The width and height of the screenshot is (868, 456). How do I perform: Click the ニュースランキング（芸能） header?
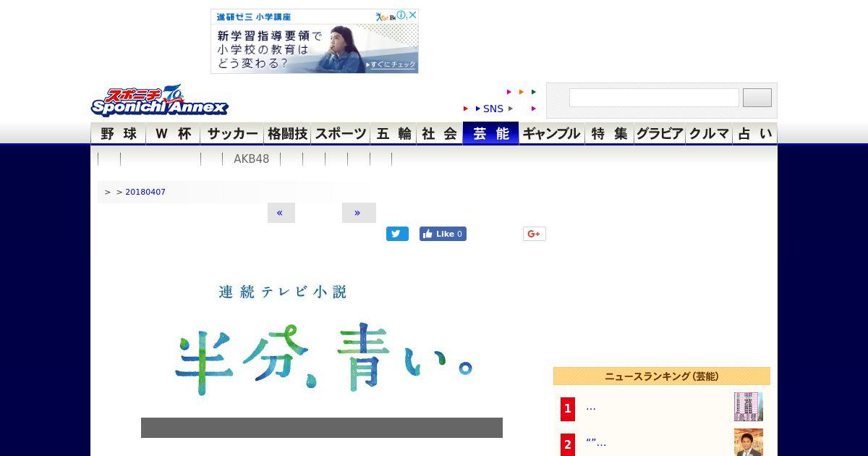(662, 376)
